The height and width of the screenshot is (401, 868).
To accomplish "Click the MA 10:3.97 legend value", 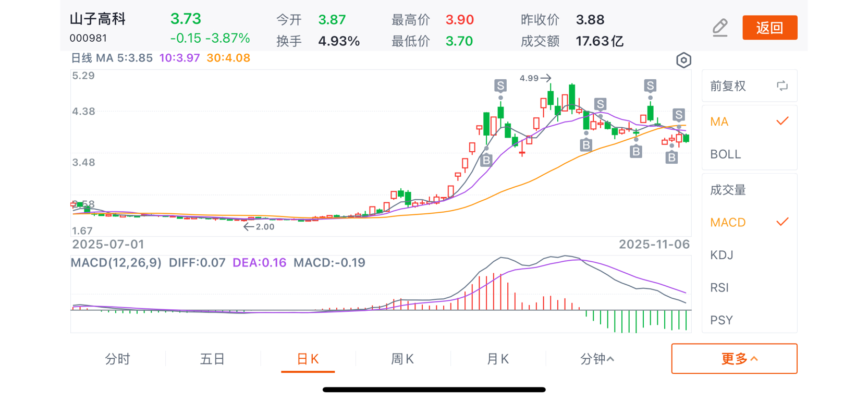I will click(x=179, y=58).
